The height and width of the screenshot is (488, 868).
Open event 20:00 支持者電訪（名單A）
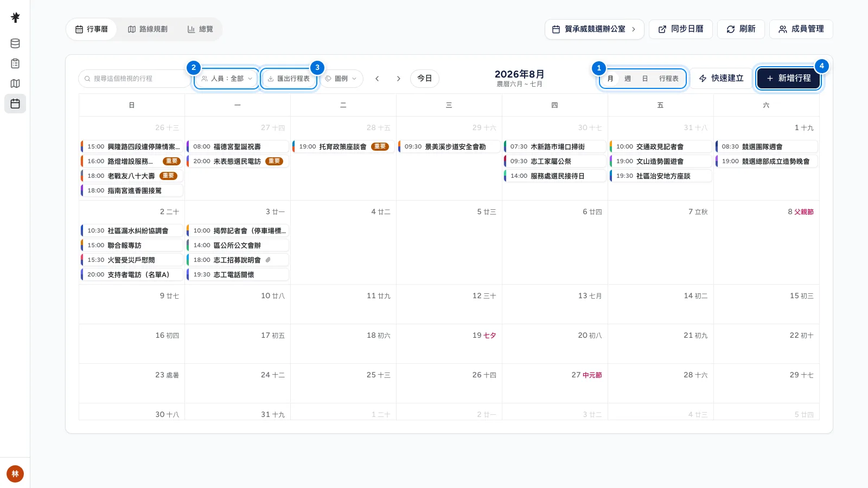click(x=132, y=274)
